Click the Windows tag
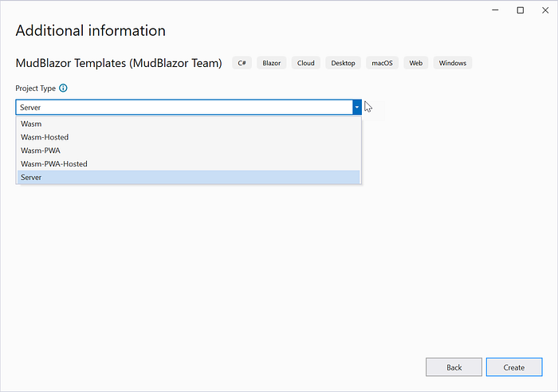Image resolution: width=558 pixels, height=392 pixels. [453, 63]
